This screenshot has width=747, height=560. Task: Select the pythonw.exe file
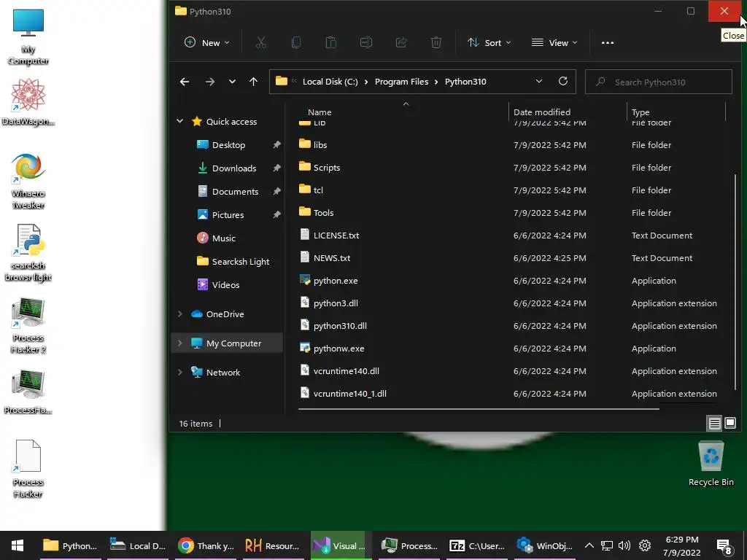click(x=338, y=349)
